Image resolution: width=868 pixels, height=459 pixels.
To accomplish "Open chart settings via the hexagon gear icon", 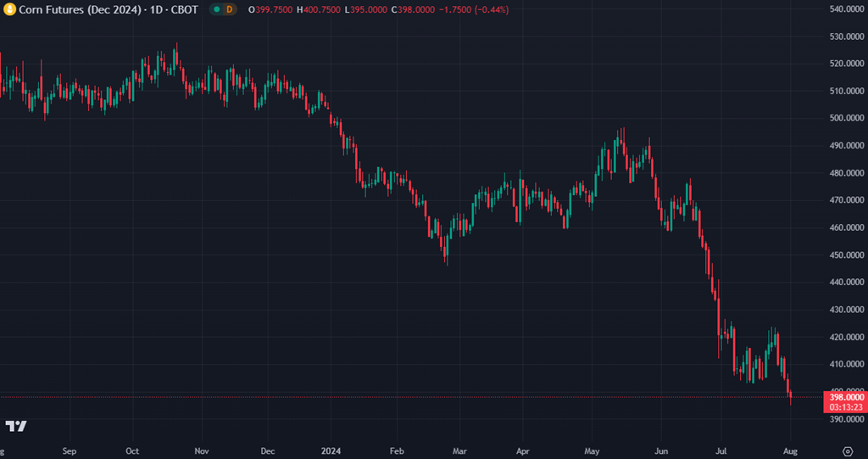I will pyautogui.click(x=848, y=451).
